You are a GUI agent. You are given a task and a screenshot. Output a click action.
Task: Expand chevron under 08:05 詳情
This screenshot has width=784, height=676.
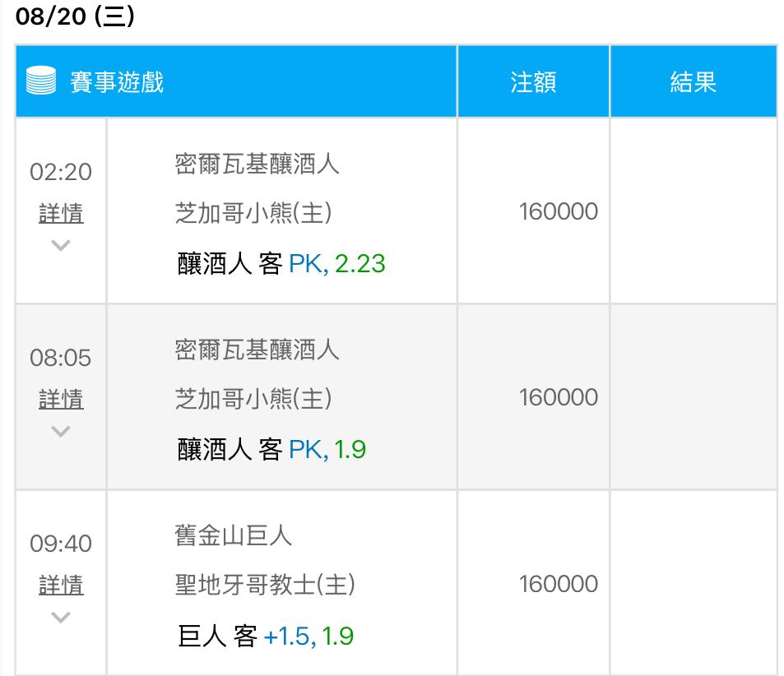(x=61, y=431)
